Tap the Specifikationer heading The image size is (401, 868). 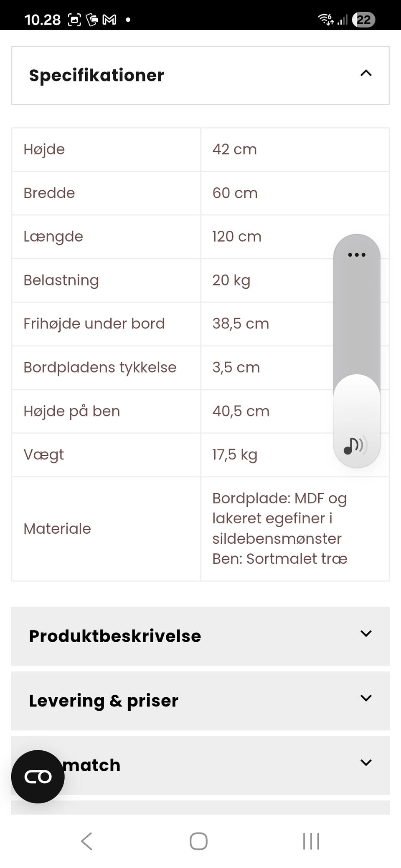pyautogui.click(x=96, y=76)
